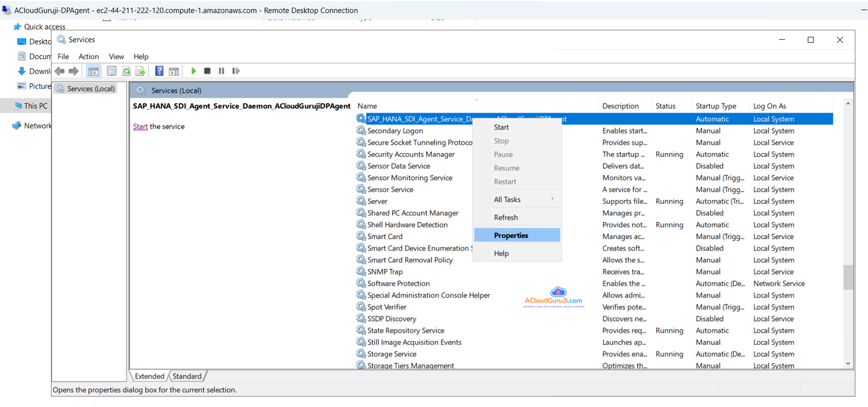Click the Refresh toolbar icon
Viewport: 868px width, 407px height.
[x=126, y=71]
